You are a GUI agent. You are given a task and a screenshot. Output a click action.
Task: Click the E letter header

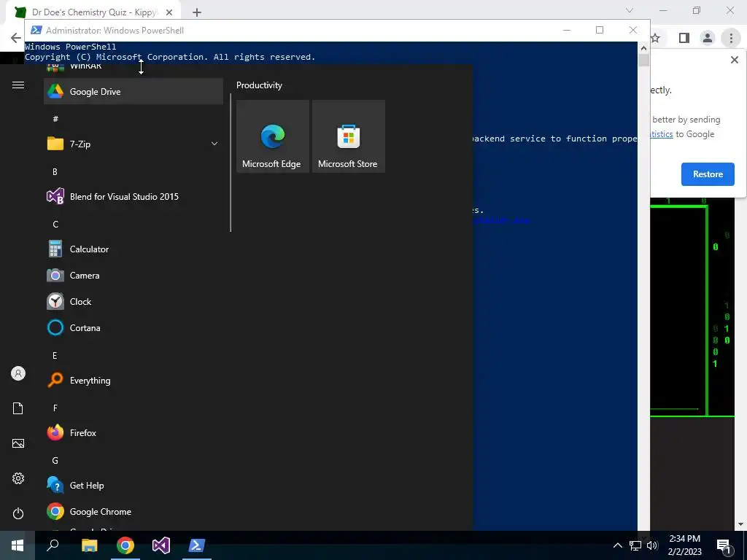tap(55, 355)
